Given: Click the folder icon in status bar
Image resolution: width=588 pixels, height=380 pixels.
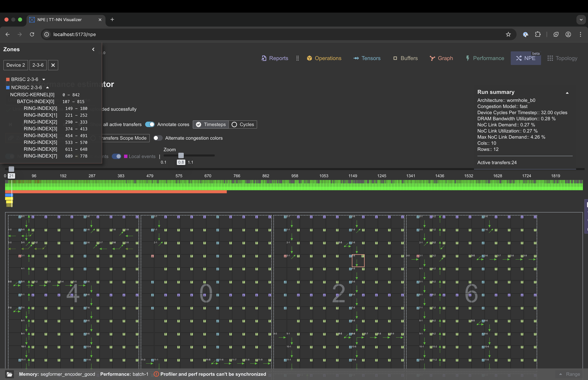Looking at the screenshot, I should click(9, 374).
